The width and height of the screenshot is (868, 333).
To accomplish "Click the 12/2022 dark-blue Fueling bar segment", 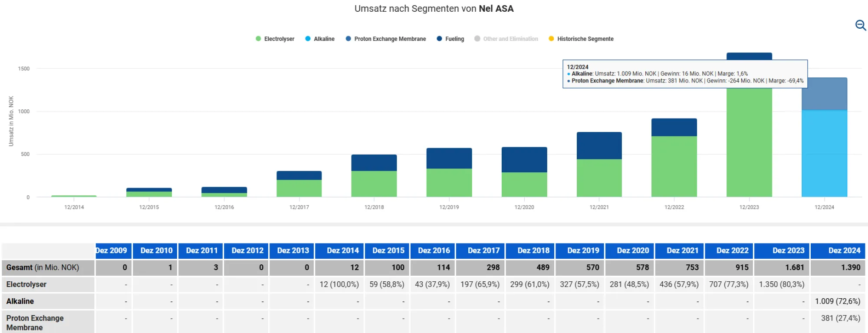I will pos(674,127).
